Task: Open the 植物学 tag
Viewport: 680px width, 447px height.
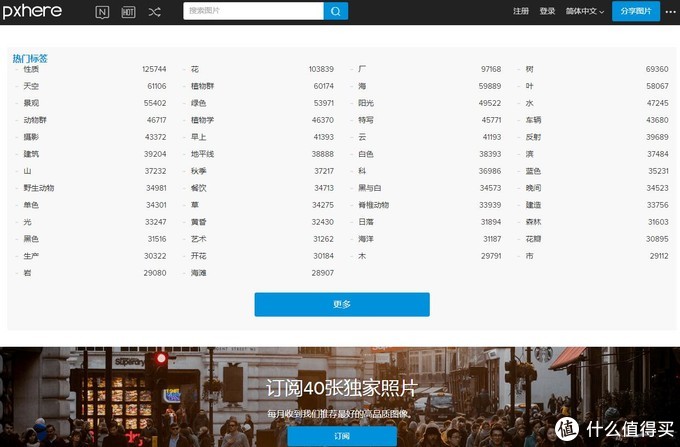Action: click(203, 120)
